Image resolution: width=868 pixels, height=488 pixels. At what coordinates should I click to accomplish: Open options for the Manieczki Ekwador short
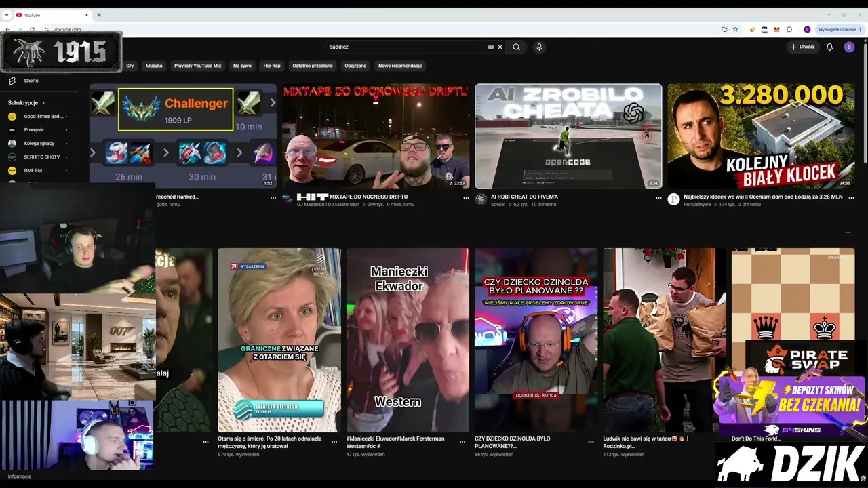(462, 441)
